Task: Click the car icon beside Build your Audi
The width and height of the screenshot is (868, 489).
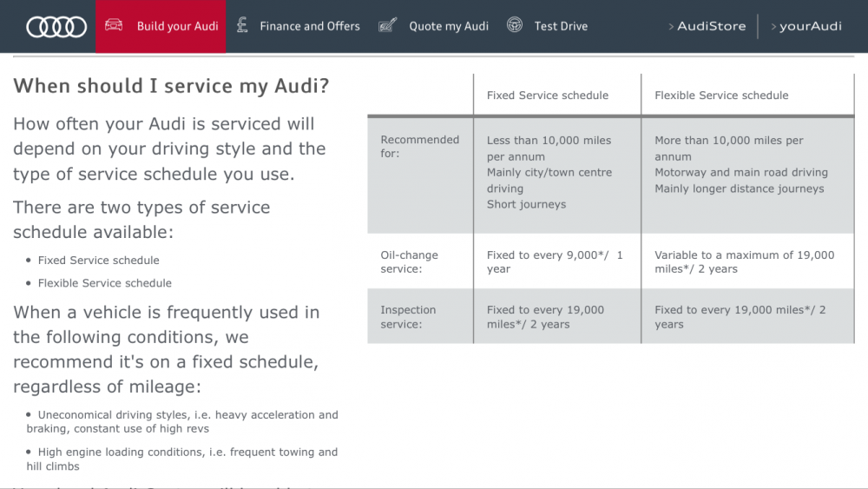Action: coord(114,25)
